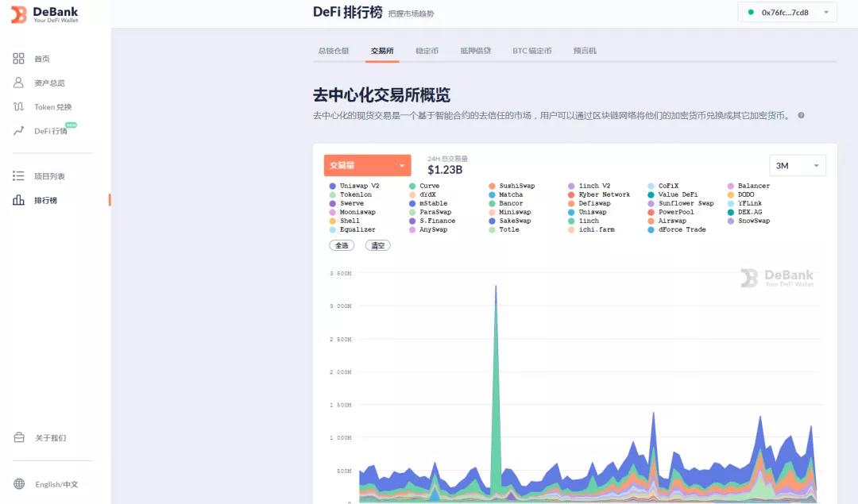Screen dimensions: 858x504
Task: Open the 排行榜 rankings page
Action: [x=45, y=200]
